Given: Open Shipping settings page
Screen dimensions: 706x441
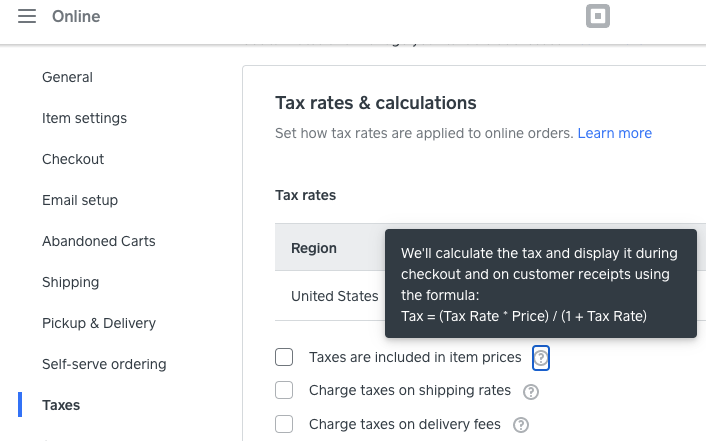Looking at the screenshot, I should point(70,282).
